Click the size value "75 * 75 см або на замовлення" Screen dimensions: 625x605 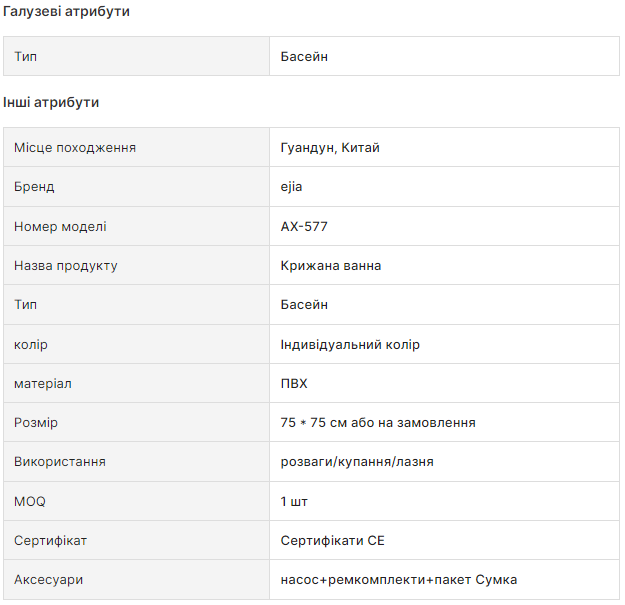coord(378,423)
